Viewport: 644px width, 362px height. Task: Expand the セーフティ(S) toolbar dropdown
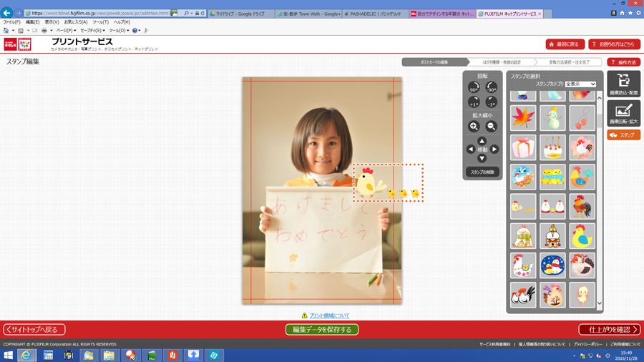[x=92, y=31]
